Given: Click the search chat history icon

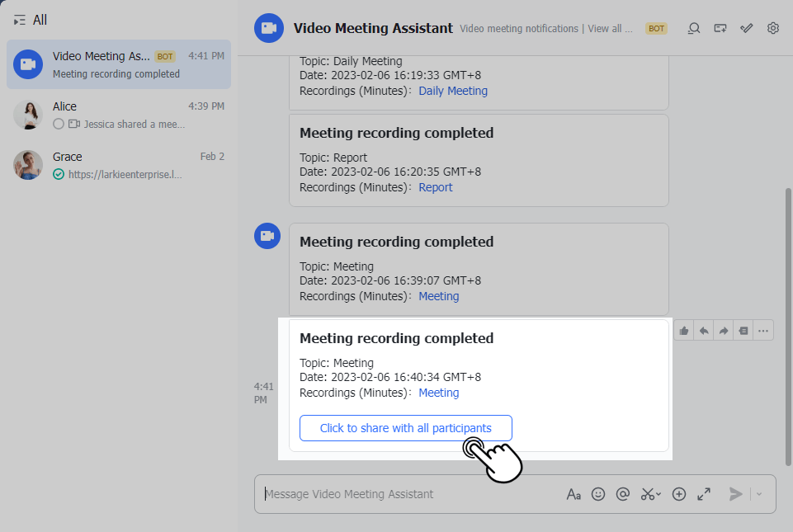Looking at the screenshot, I should point(694,28).
